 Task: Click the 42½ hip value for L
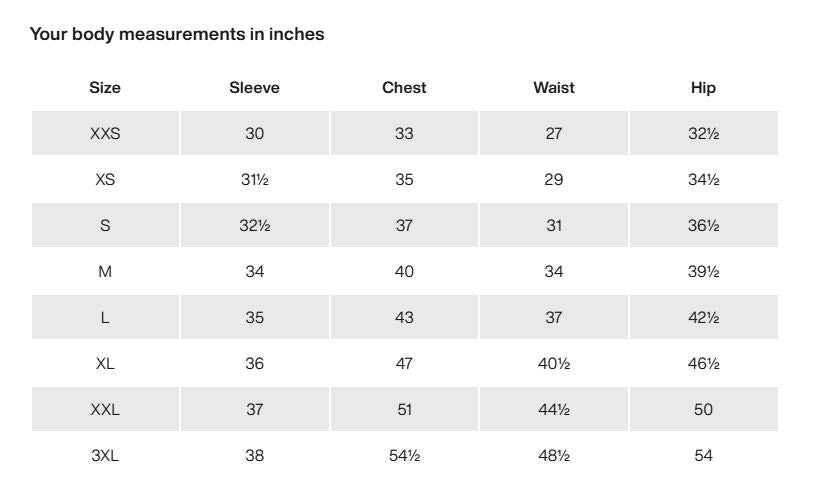click(703, 318)
